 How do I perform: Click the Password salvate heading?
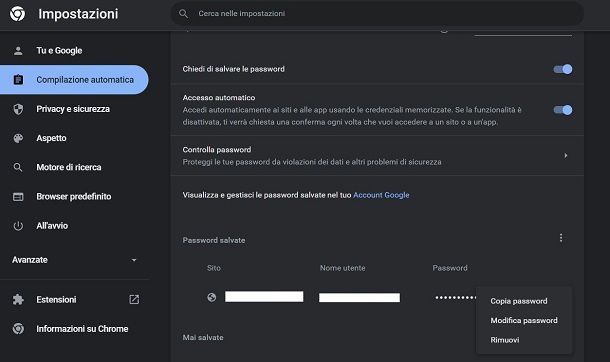coord(214,240)
